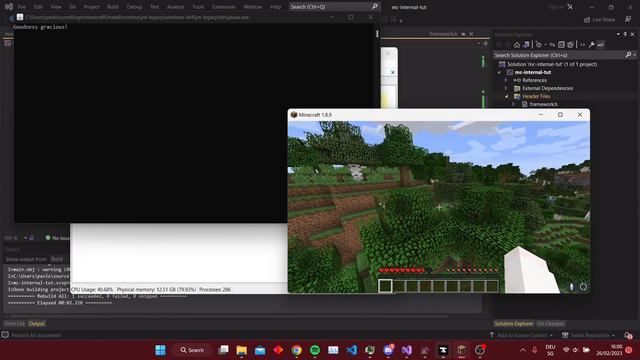Screen dimensions: 640x360
Task: Click the Home icon in Solution Explorer toolbar
Action: (517, 45)
